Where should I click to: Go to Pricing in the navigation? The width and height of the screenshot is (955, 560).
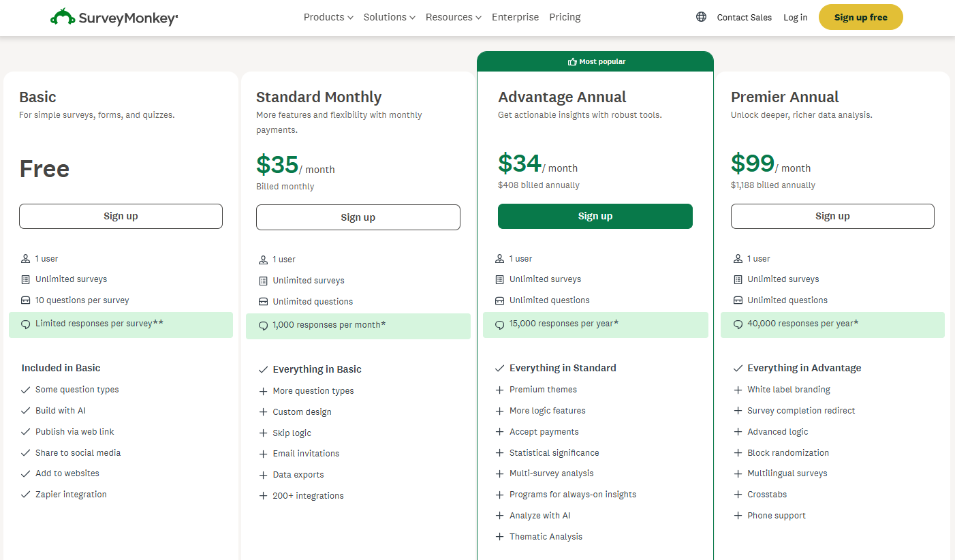click(x=565, y=17)
